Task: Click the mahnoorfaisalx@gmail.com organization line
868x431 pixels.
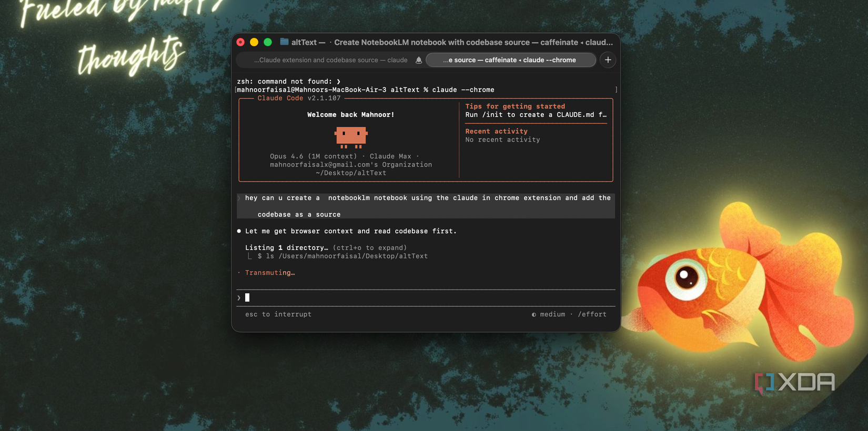Action: tap(351, 165)
